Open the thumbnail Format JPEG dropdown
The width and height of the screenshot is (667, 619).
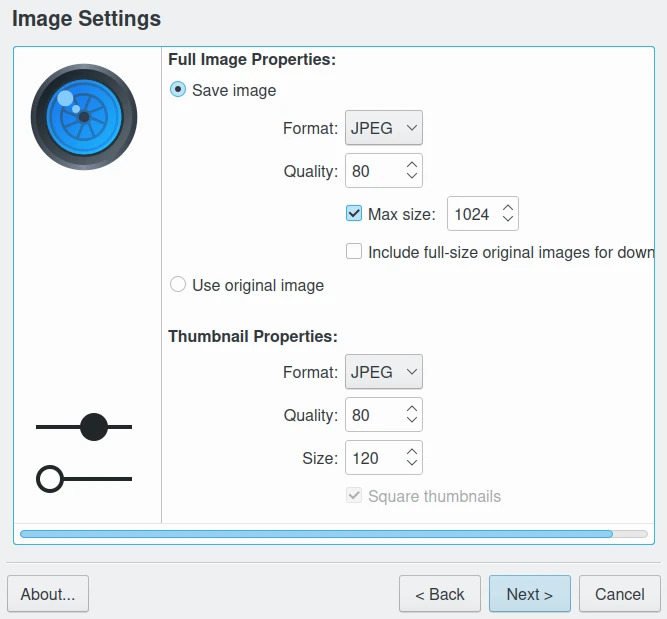tap(384, 372)
